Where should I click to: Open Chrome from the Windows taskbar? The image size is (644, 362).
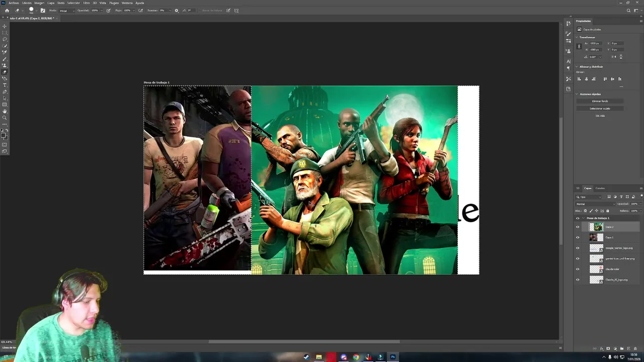(x=356, y=357)
